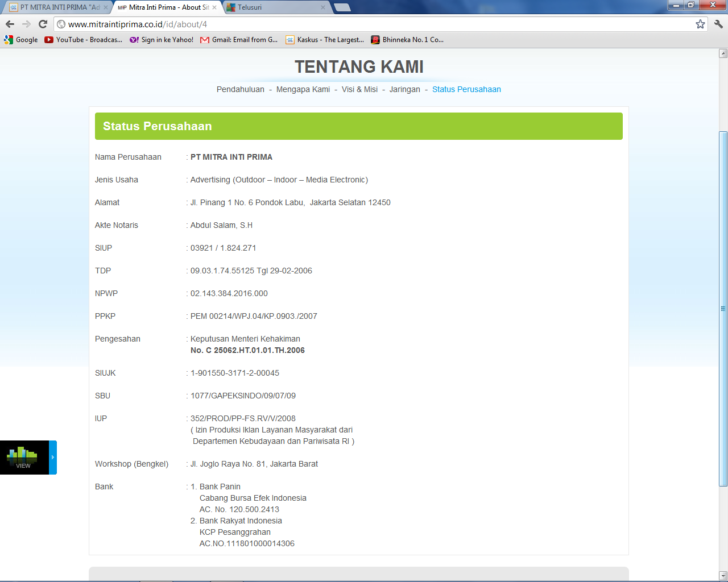
Task: Open the Gmail: Email from G... bookmark
Action: pos(239,40)
